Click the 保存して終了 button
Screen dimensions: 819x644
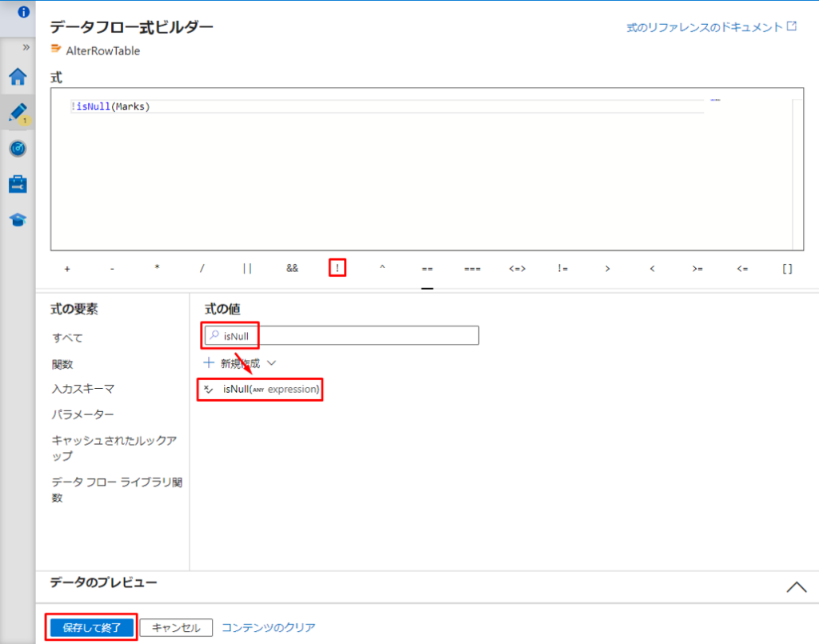pyautogui.click(x=90, y=627)
